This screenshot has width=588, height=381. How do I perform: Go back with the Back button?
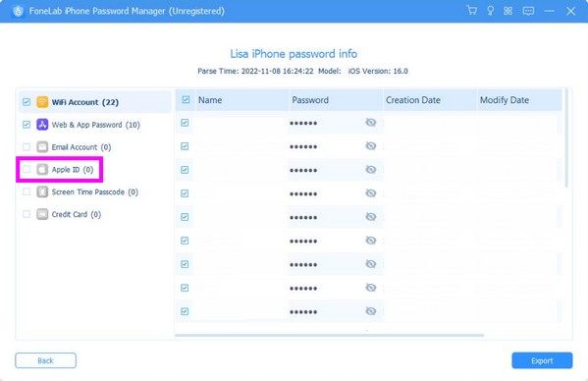pyautogui.click(x=46, y=360)
